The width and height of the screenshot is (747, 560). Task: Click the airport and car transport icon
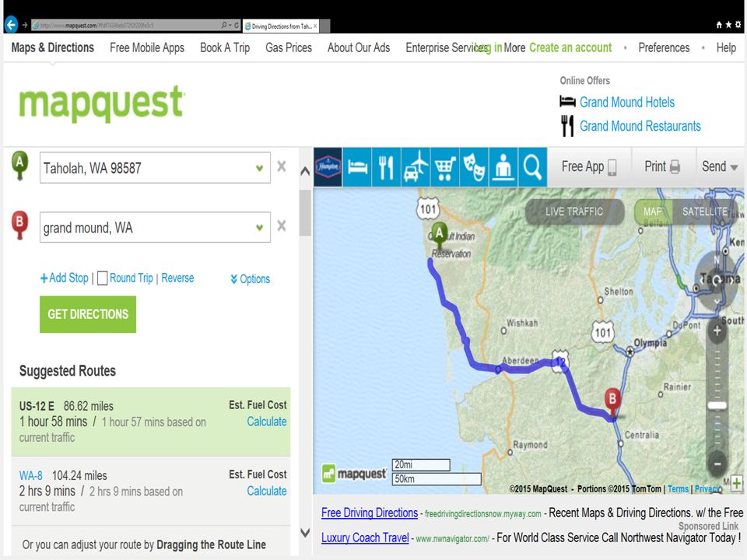416,167
